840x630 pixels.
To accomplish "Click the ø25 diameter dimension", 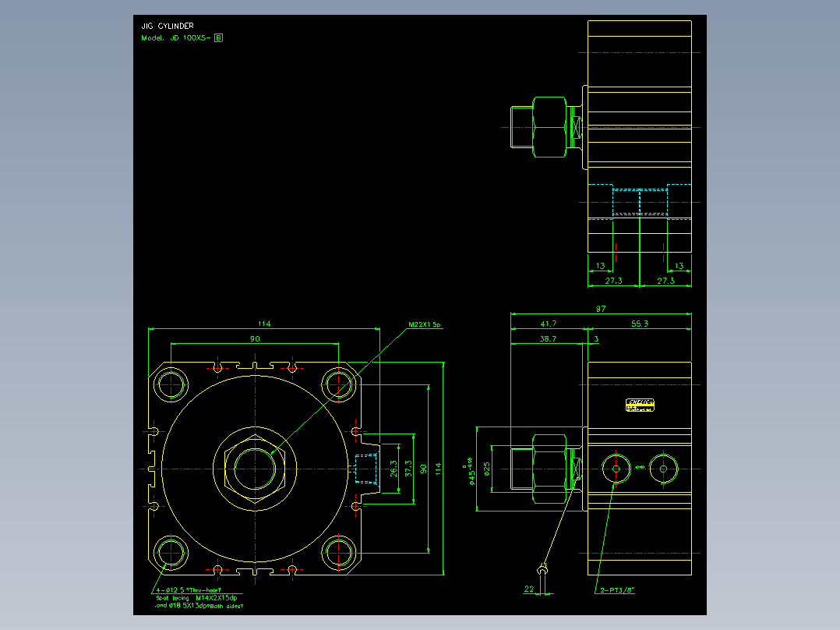I will [486, 469].
